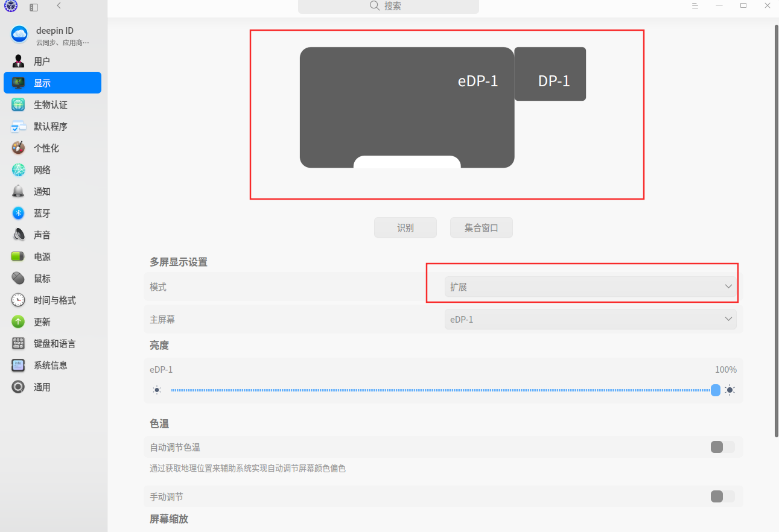
Task: Click the 系统信息 icon
Action: 18,365
